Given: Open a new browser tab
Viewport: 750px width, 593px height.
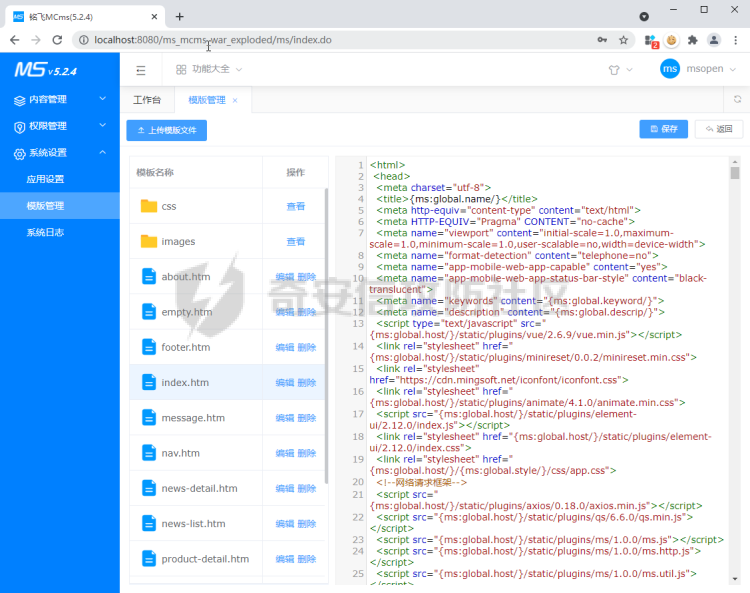Looking at the screenshot, I should pyautogui.click(x=179, y=17).
